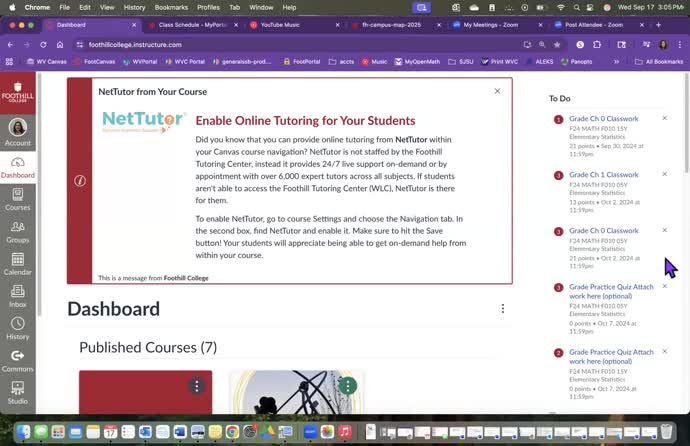Open Inbox in the Canvas sidebar
Viewport: 690px width, 446px height.
click(x=18, y=297)
